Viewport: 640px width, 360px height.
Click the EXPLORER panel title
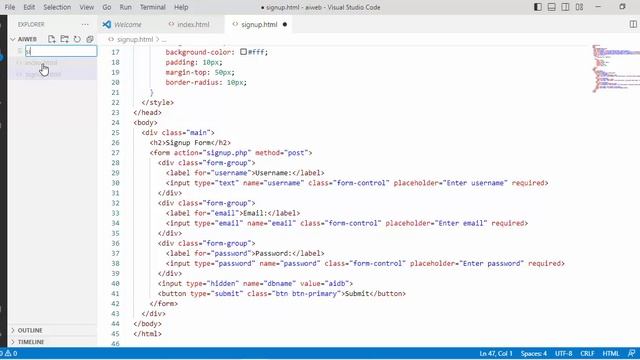tap(31, 24)
